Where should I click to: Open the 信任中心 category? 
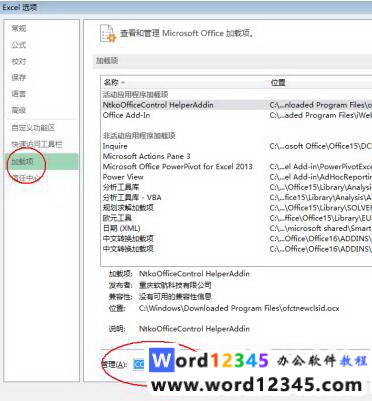tap(25, 178)
